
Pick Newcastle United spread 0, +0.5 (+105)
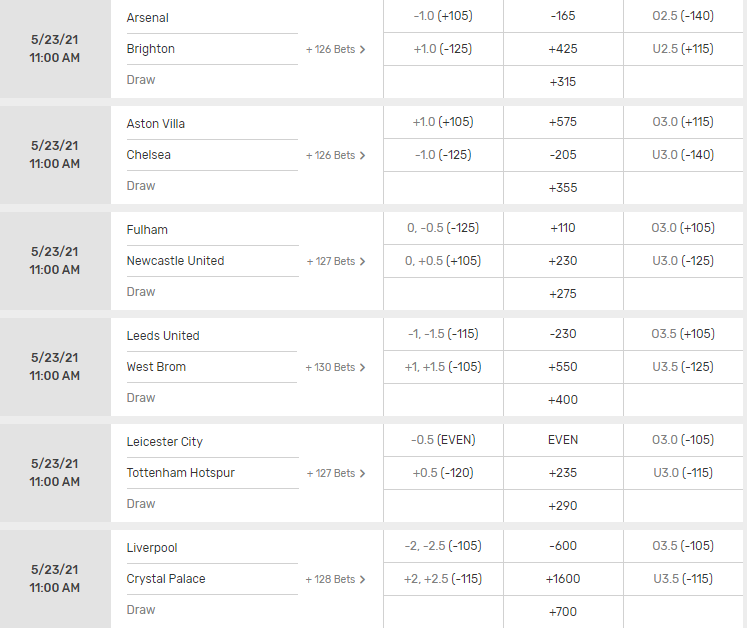(443, 261)
